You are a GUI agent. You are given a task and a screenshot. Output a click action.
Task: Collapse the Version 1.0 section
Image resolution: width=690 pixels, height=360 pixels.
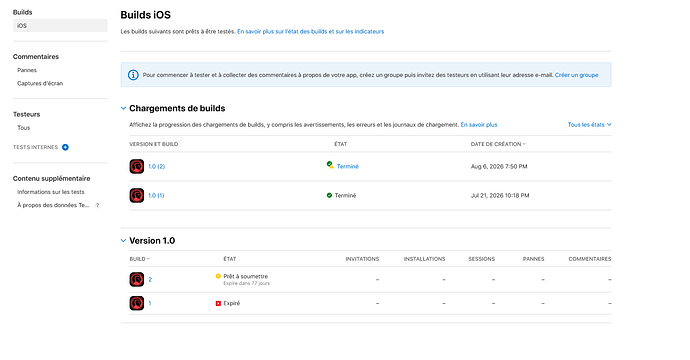123,241
